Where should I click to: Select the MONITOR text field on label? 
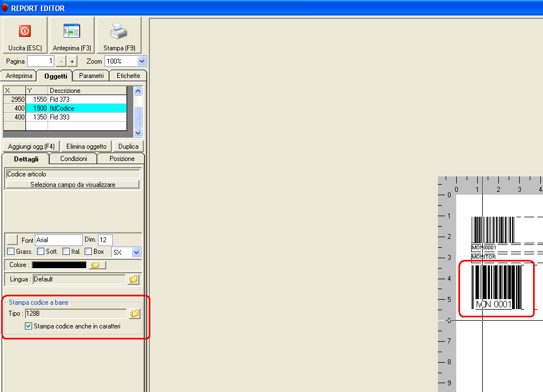click(x=483, y=257)
